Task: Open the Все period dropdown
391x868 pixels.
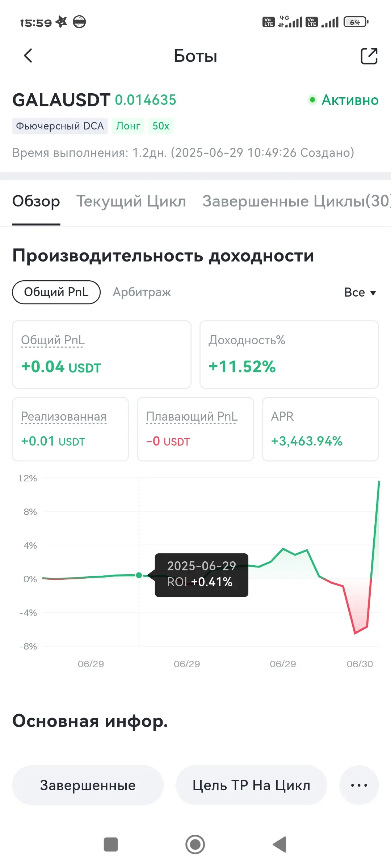Action: 360,292
